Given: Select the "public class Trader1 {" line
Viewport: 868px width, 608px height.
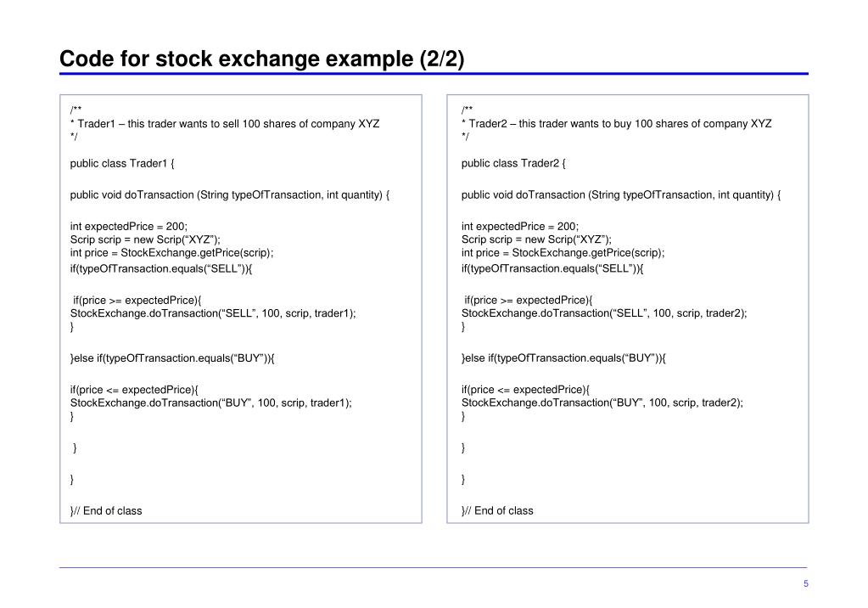Looking at the screenshot, I should (122, 164).
